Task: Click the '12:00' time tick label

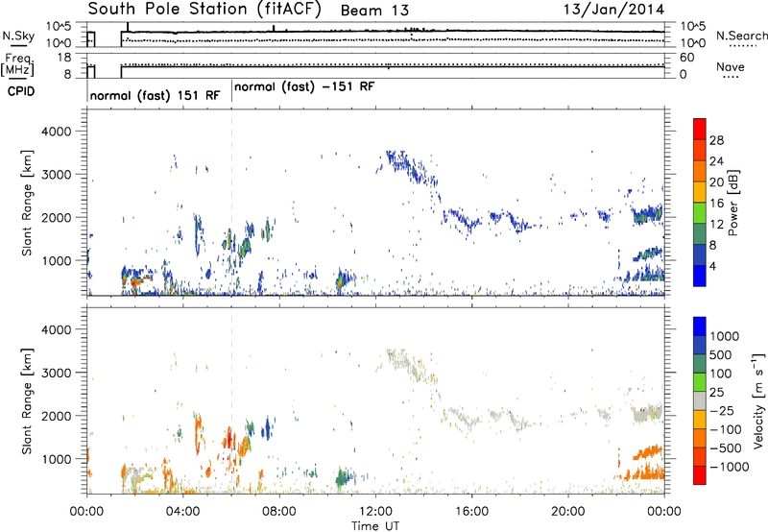Action: click(x=375, y=512)
